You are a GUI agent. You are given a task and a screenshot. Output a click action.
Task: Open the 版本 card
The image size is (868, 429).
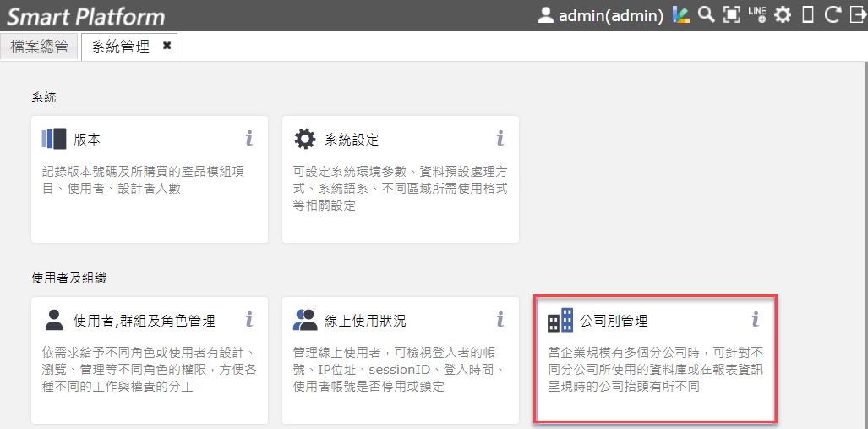pos(150,179)
